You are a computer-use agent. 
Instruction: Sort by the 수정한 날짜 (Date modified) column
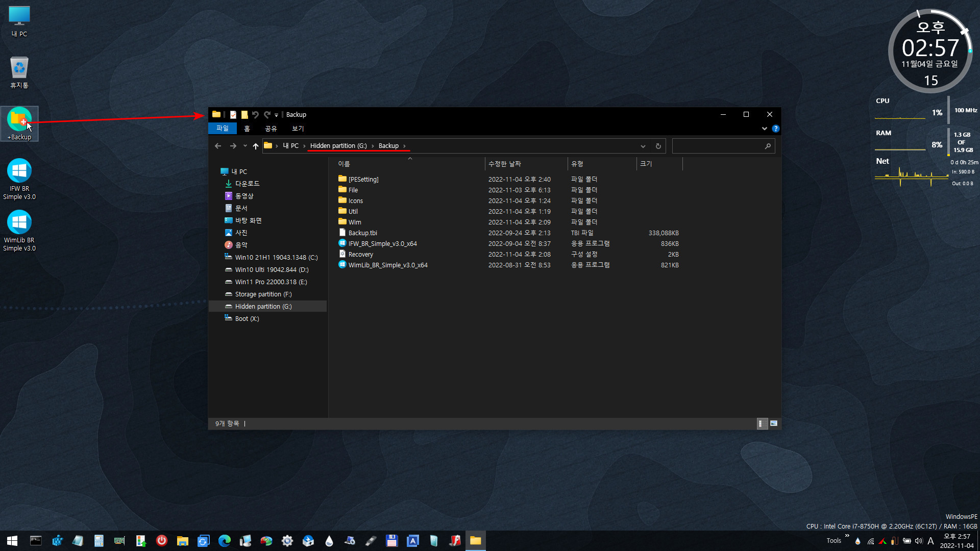pos(526,164)
